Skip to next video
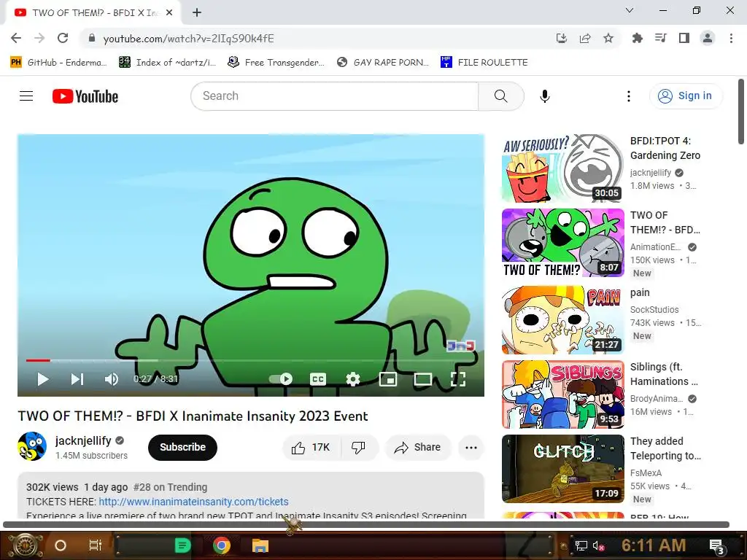This screenshot has height=560, width=747. coord(77,379)
